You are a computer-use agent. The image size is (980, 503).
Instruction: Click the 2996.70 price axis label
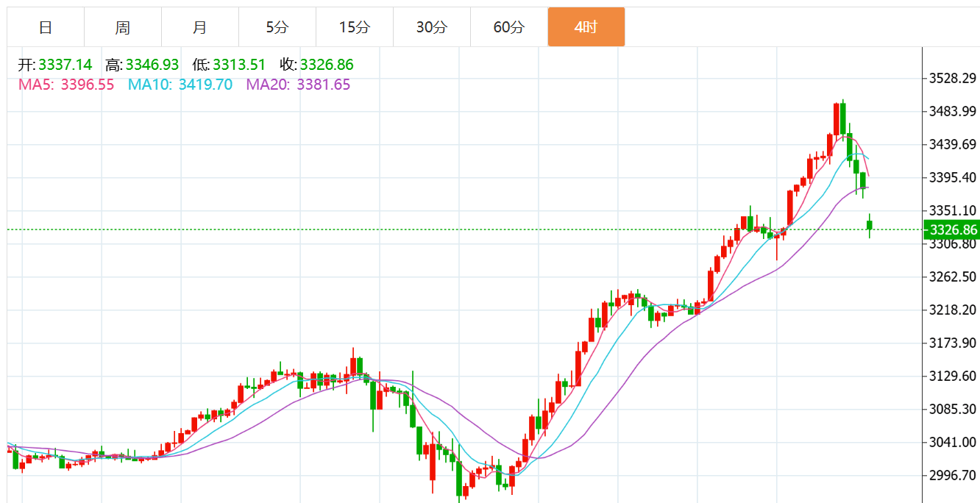952,475
